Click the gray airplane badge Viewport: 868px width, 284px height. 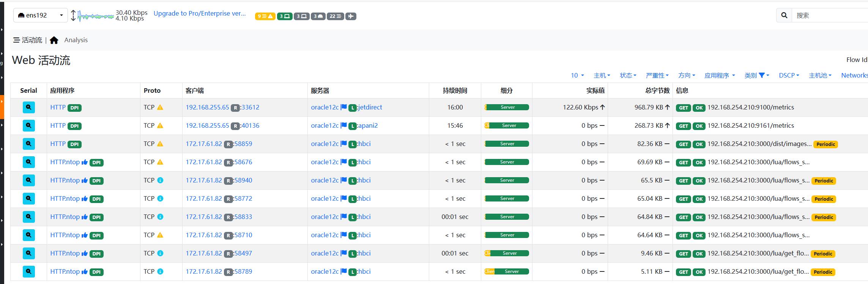tap(351, 16)
